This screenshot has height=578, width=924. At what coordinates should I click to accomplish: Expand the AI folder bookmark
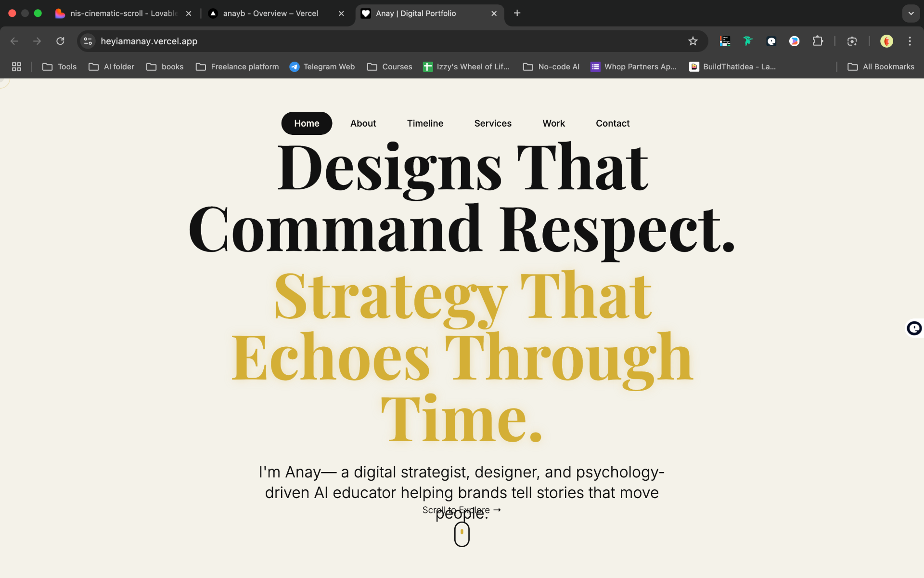(112, 66)
